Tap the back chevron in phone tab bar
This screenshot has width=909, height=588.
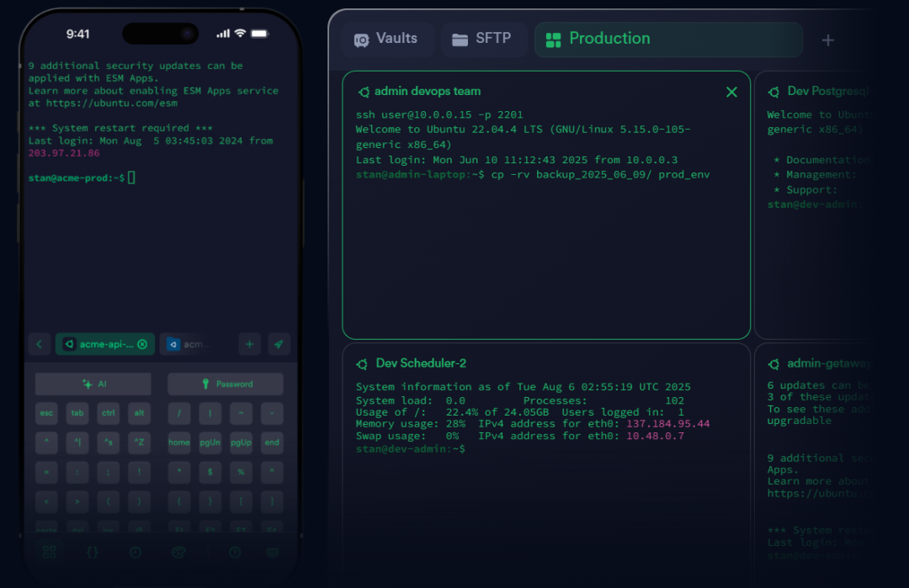click(40, 344)
